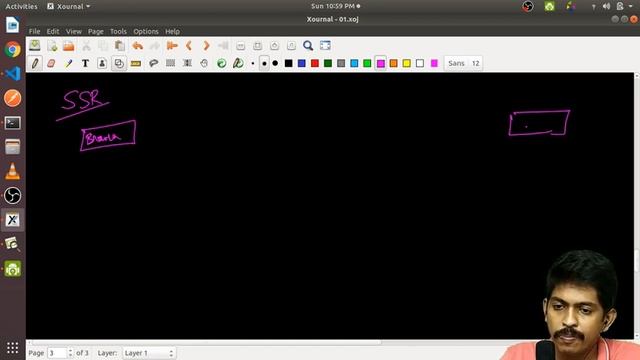Click the Default Pen icon
The width and height of the screenshot is (640, 360).
click(238, 63)
